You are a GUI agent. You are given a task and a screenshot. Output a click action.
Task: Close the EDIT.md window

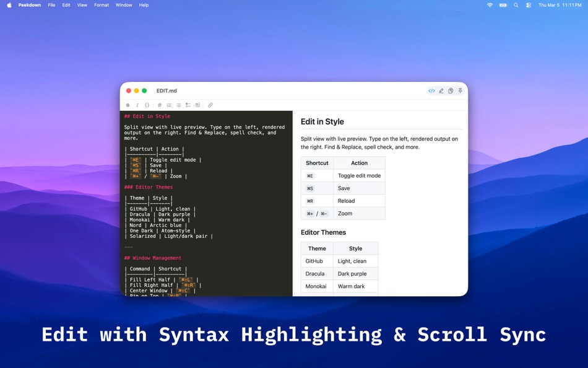[129, 91]
